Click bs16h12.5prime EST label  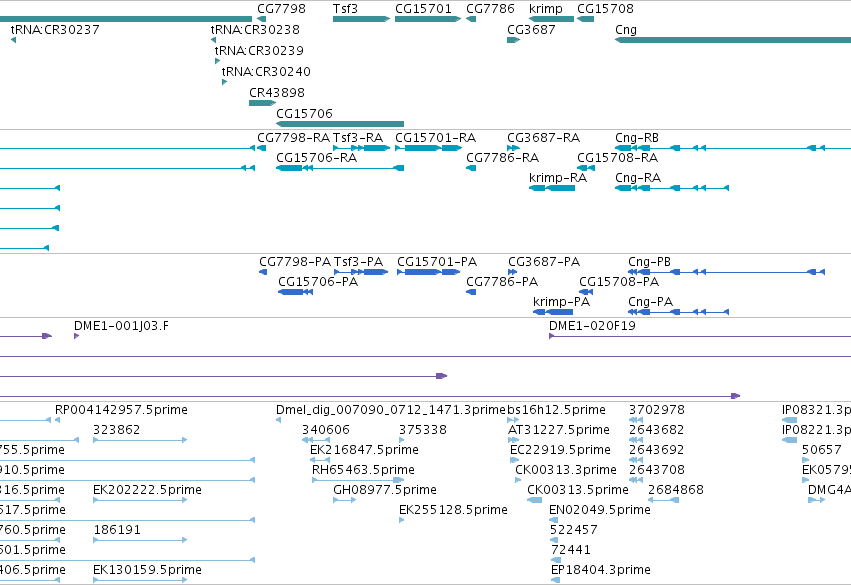pyautogui.click(x=556, y=410)
